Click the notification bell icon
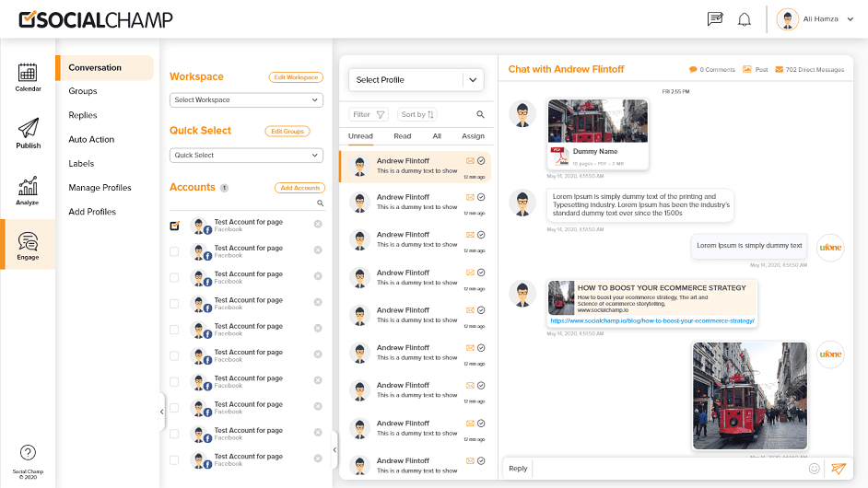The height and width of the screenshot is (488, 868). pyautogui.click(x=745, y=19)
